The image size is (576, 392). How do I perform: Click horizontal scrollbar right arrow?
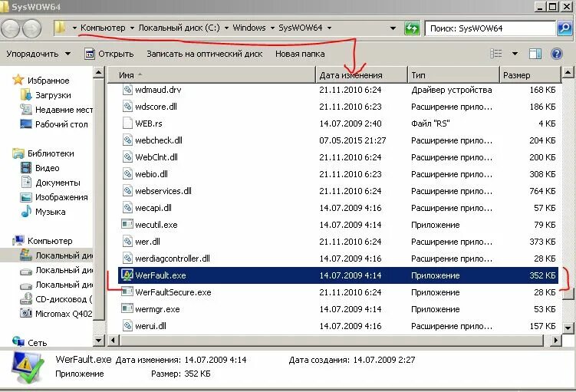pos(556,341)
